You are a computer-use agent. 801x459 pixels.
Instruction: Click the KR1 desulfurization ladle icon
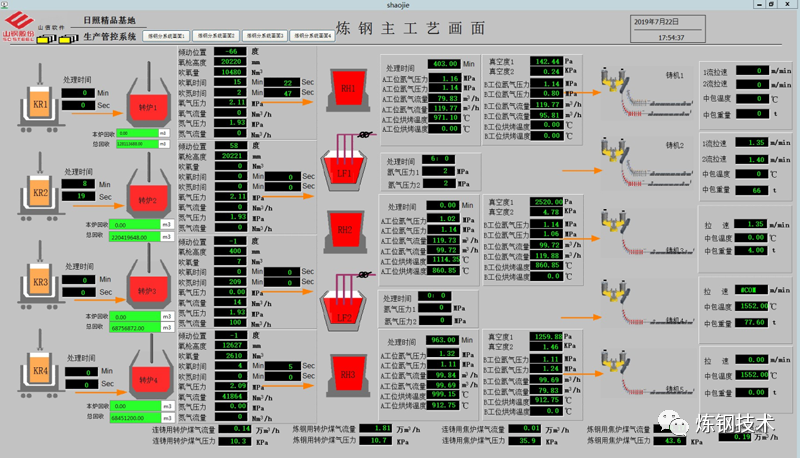pos(39,103)
